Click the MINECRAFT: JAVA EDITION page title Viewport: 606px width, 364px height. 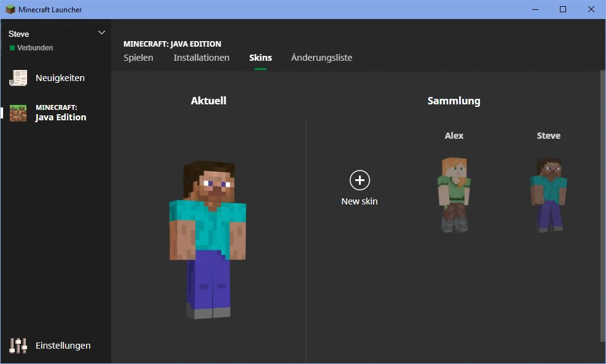click(x=172, y=44)
